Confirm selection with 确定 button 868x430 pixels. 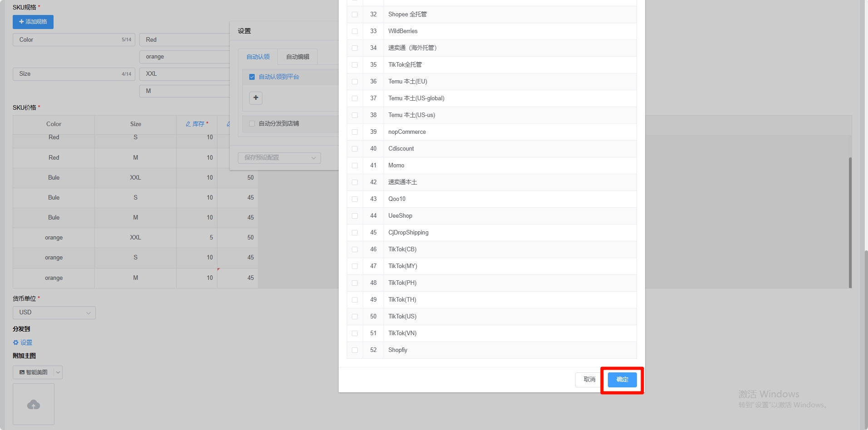pos(622,380)
